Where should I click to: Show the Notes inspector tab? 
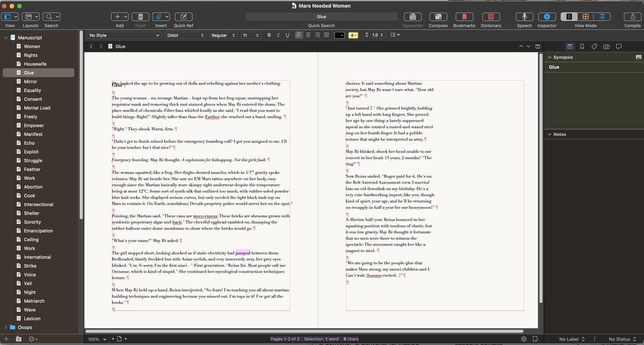[570, 47]
